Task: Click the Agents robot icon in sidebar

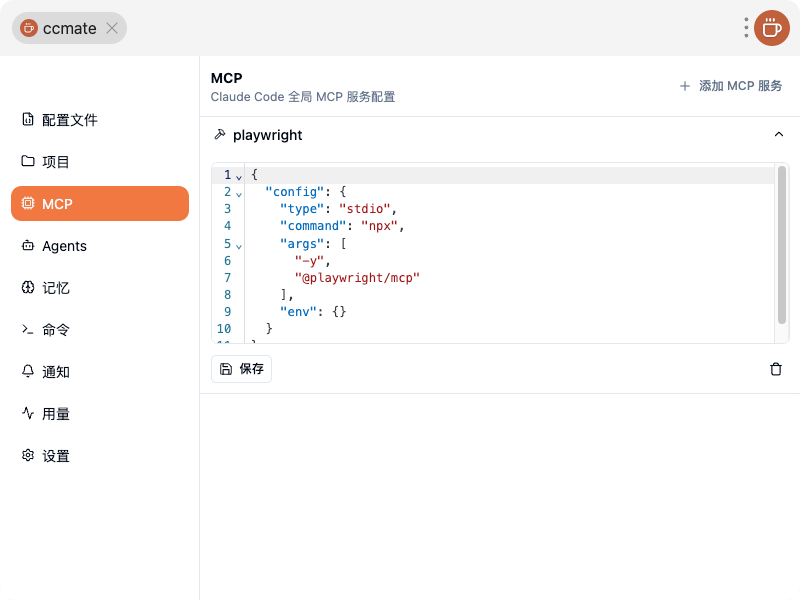Action: pyautogui.click(x=28, y=246)
